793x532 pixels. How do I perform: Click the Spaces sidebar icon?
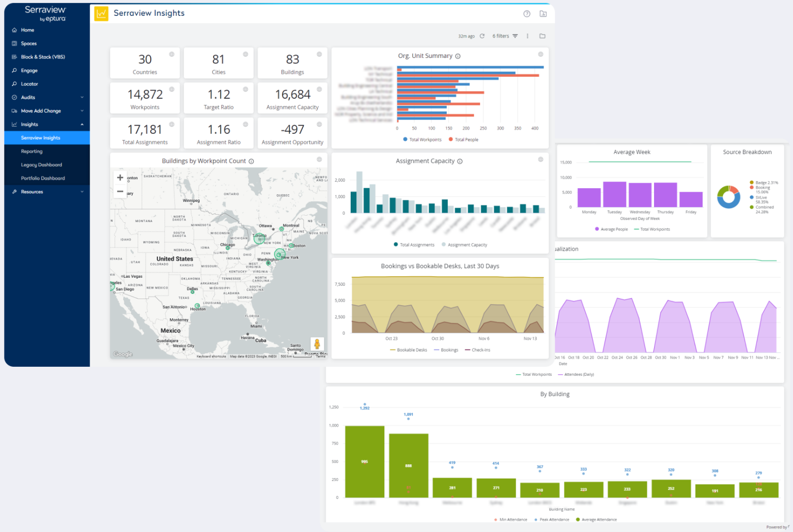14,44
